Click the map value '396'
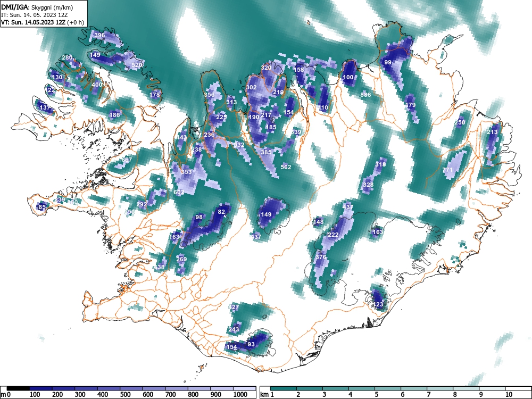The image size is (532, 399). tap(99, 35)
